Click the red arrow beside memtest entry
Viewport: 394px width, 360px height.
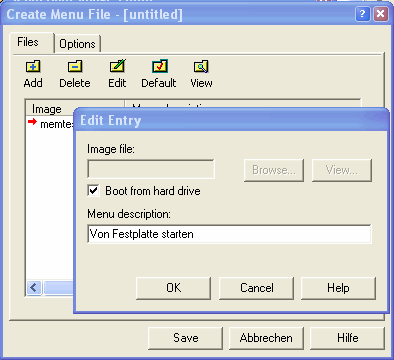[x=32, y=122]
